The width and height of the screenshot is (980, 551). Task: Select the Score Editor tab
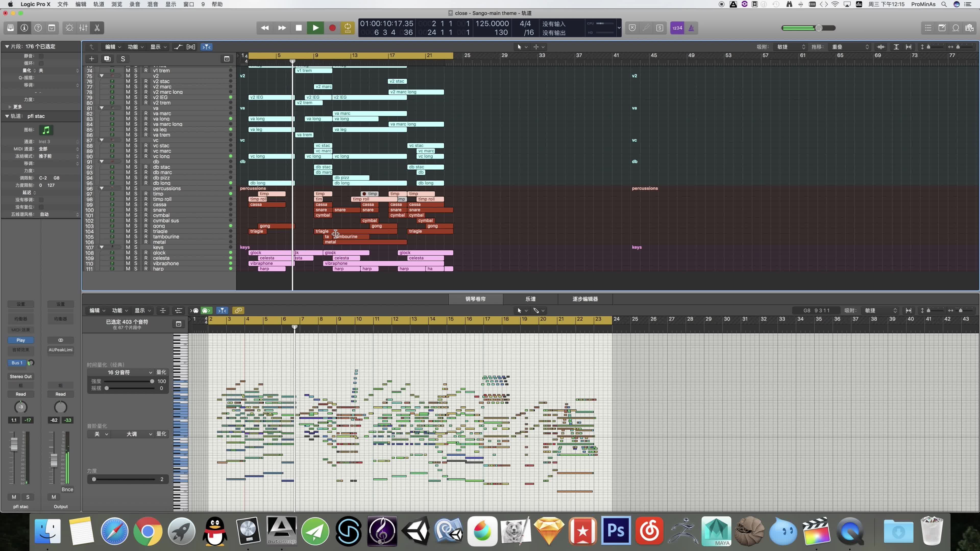(x=530, y=299)
